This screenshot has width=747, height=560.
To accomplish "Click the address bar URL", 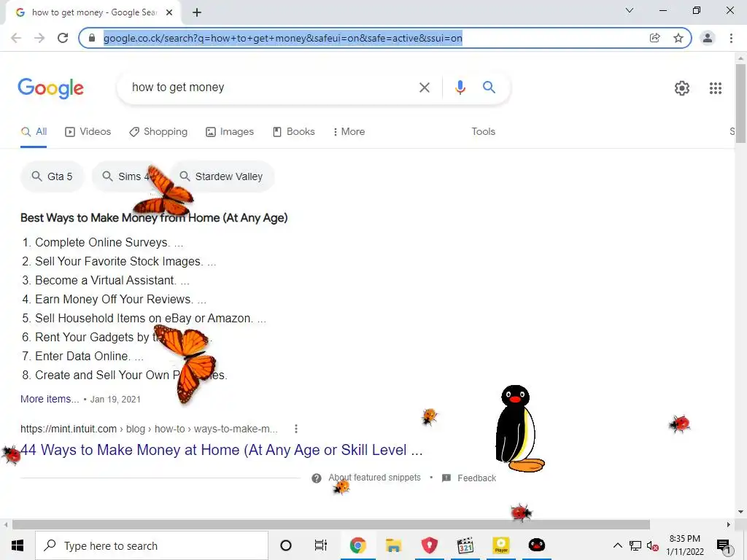I will click(282, 38).
